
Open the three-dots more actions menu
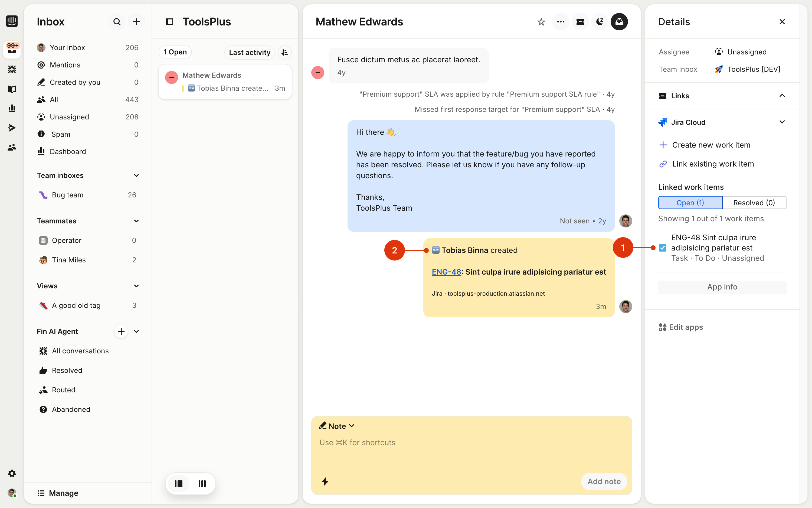click(561, 22)
